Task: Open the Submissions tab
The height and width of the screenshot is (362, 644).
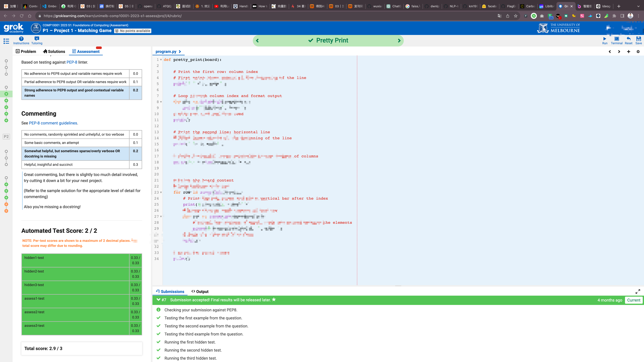Action: coord(170,292)
